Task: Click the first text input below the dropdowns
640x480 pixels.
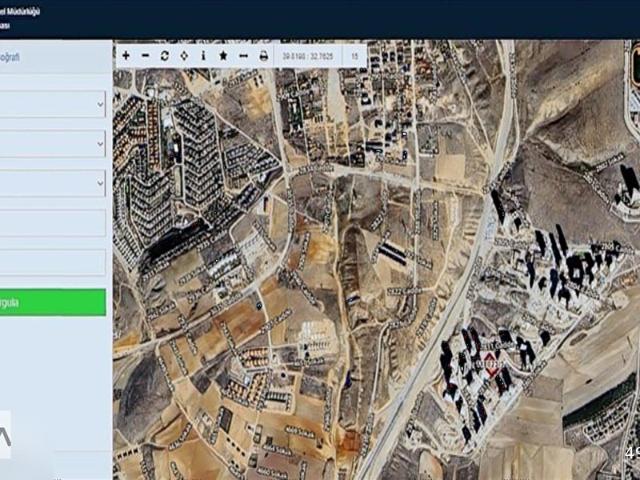Action: coord(52,223)
